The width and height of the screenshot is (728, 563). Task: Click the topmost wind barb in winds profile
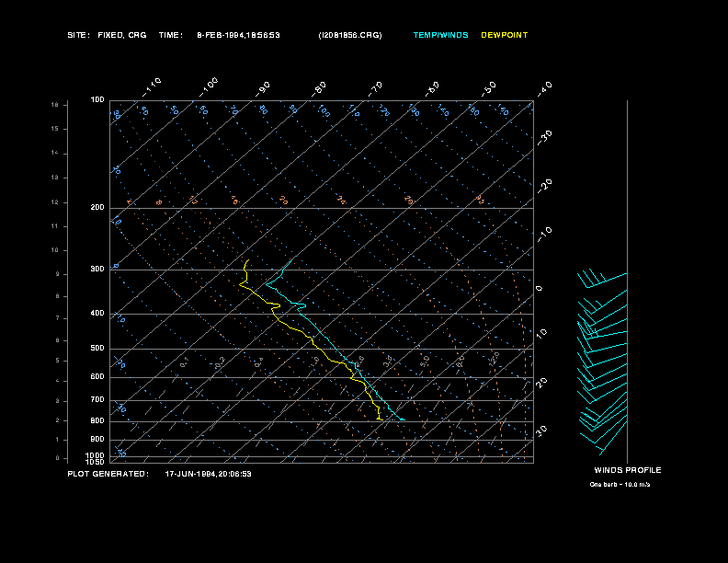pos(602,279)
